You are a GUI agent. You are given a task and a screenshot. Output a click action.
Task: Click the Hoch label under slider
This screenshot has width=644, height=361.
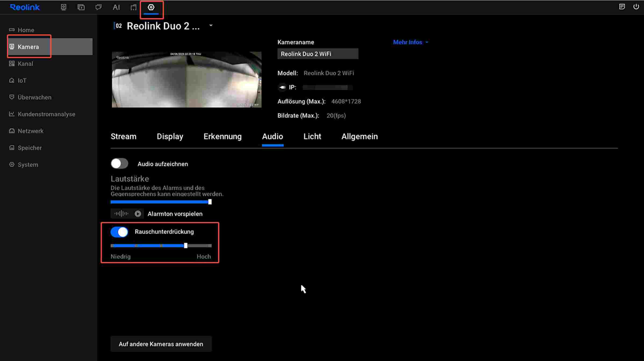tap(204, 257)
